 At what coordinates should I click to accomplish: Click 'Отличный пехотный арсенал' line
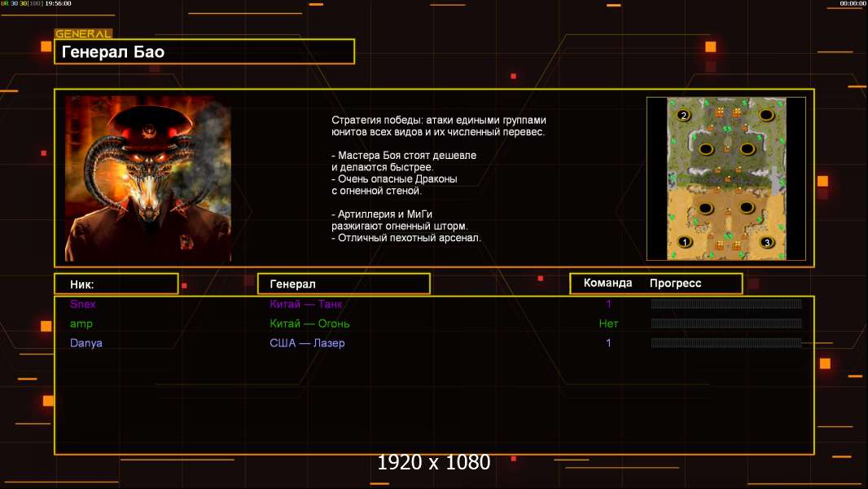(x=406, y=238)
